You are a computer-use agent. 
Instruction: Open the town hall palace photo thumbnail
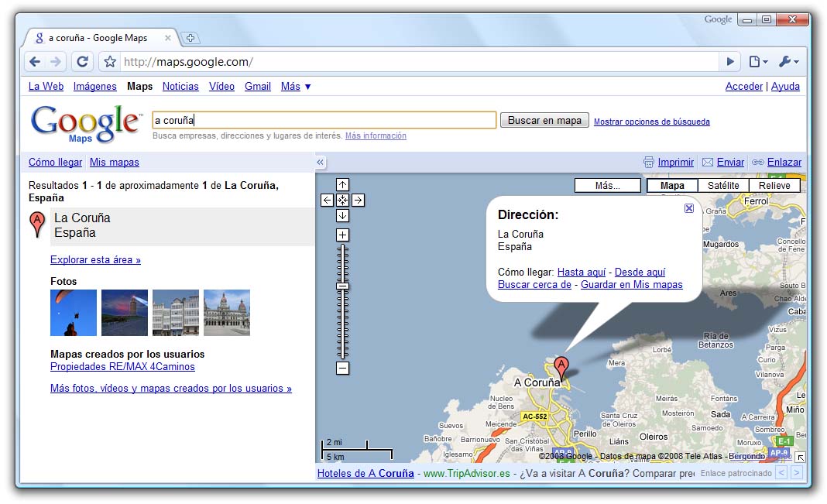227,313
